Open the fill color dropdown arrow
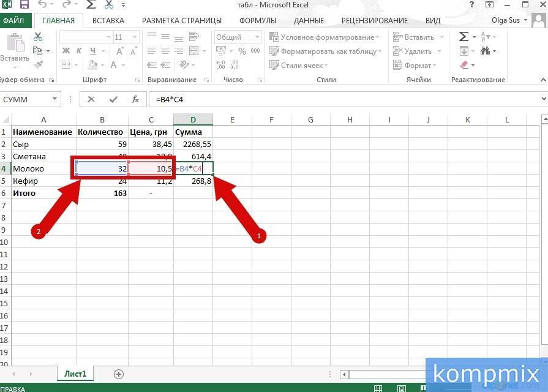This screenshot has width=548, height=392. pyautogui.click(x=102, y=64)
